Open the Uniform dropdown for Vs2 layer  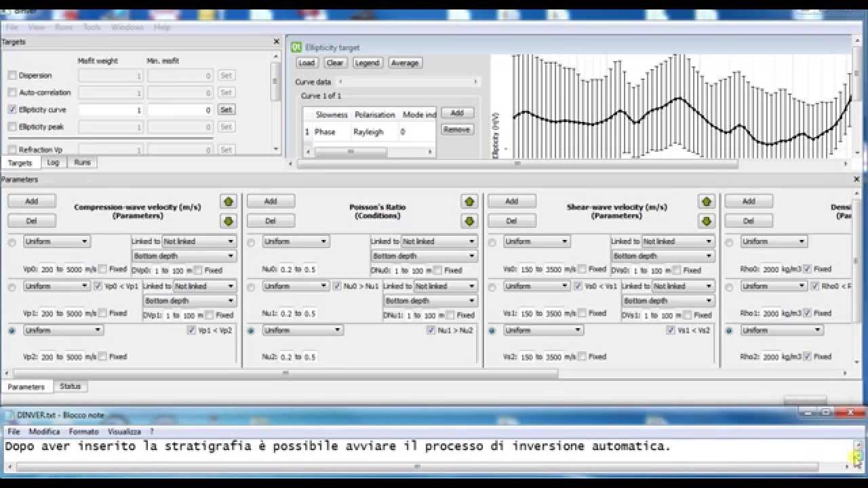542,330
